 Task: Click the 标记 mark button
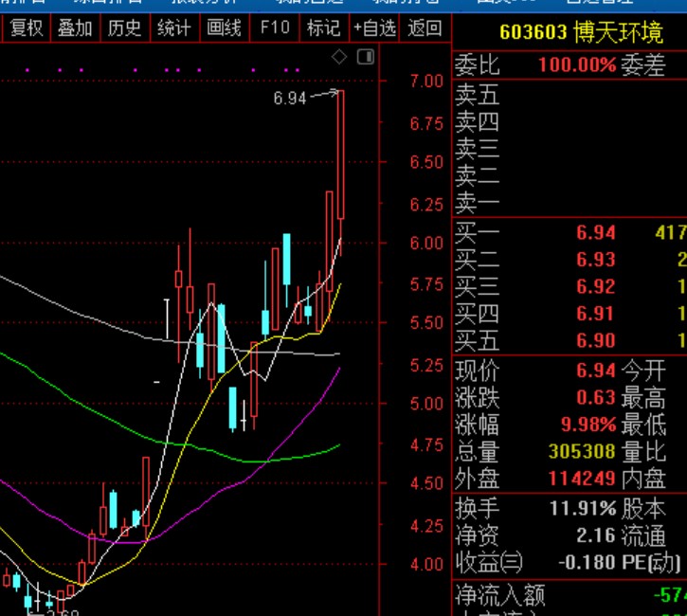pos(324,28)
